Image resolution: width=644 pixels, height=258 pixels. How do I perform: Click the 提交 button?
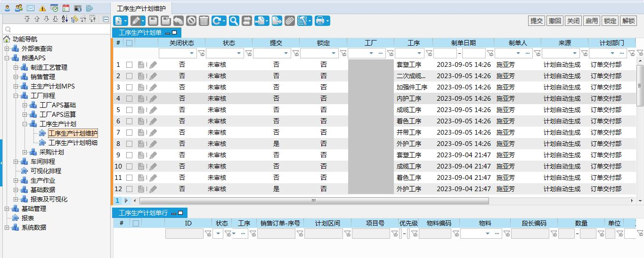537,21
